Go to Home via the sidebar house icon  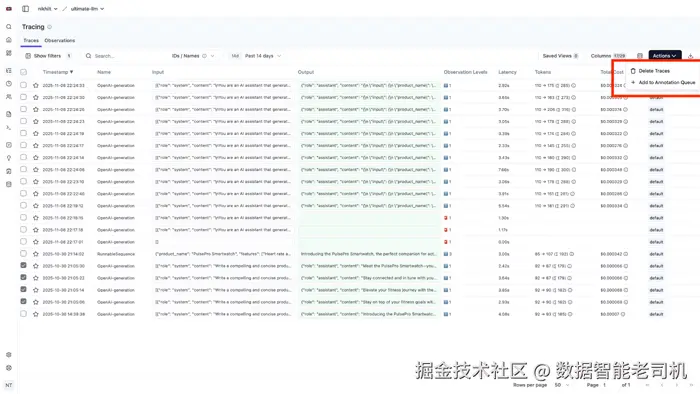[x=8, y=40]
